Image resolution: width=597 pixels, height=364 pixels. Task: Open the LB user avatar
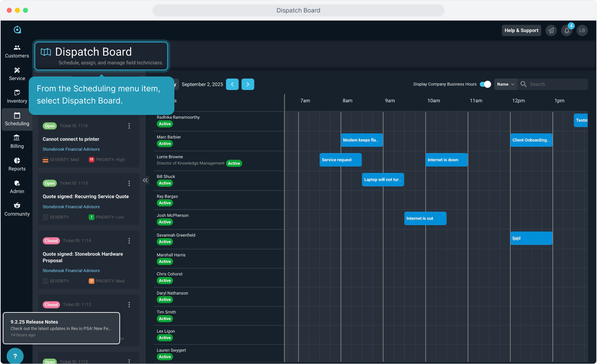pos(582,30)
